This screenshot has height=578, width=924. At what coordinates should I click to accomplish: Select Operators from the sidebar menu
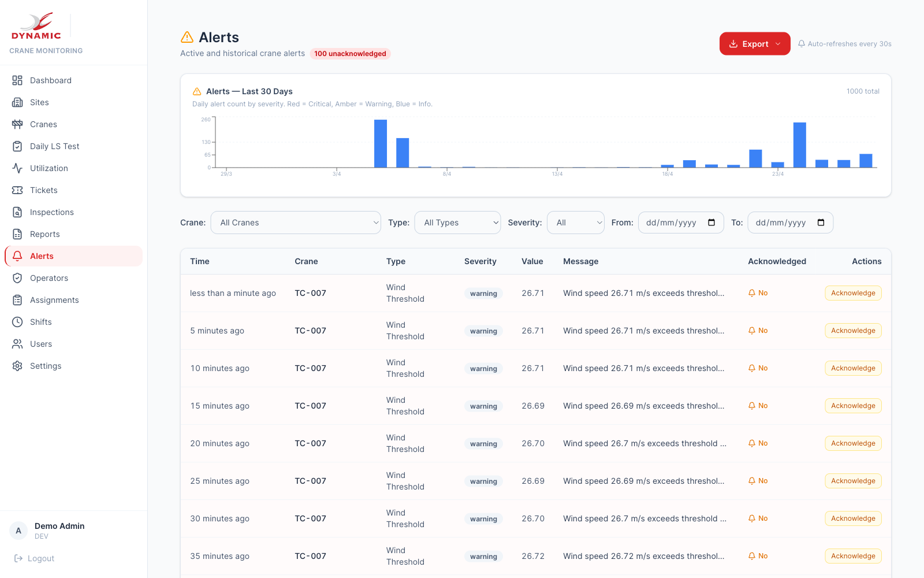(x=18, y=278)
